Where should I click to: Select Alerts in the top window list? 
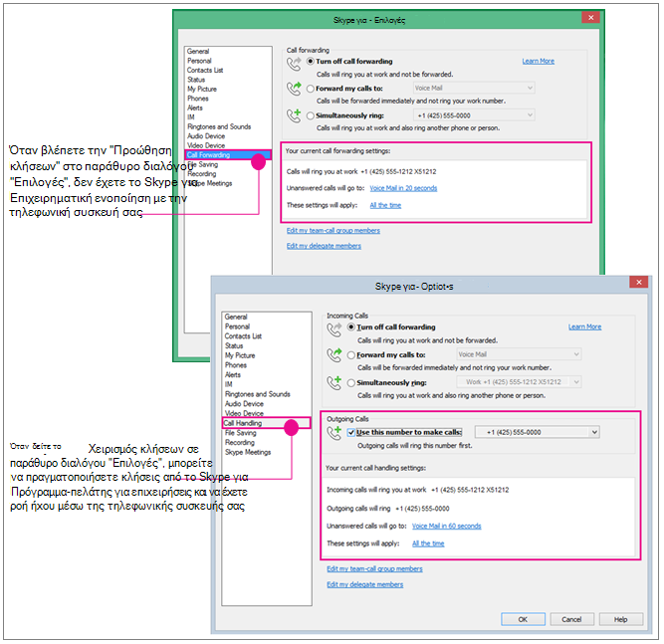pos(195,107)
